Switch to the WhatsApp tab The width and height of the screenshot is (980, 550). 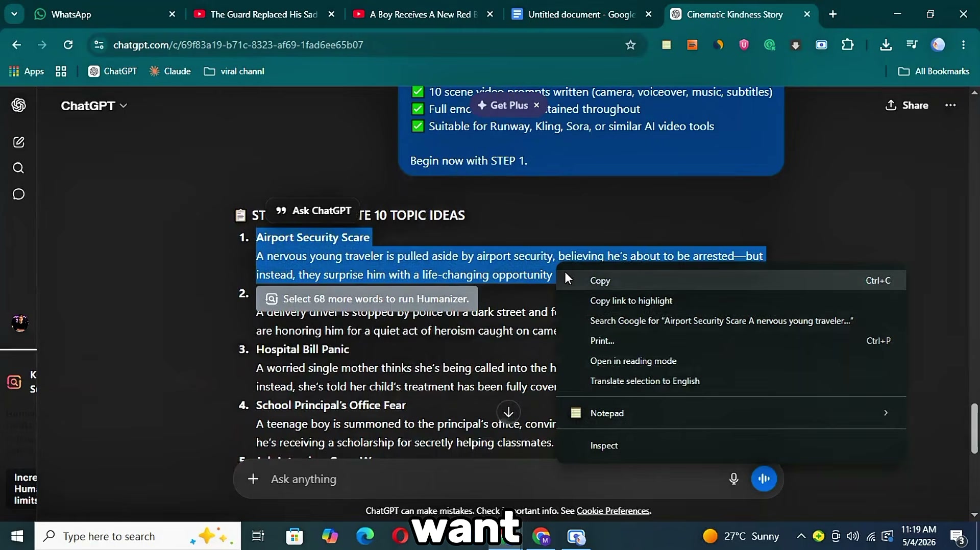click(x=105, y=14)
